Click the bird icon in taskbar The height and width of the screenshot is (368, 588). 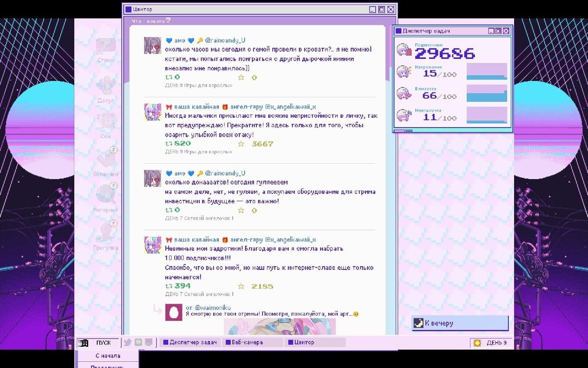coord(128,342)
